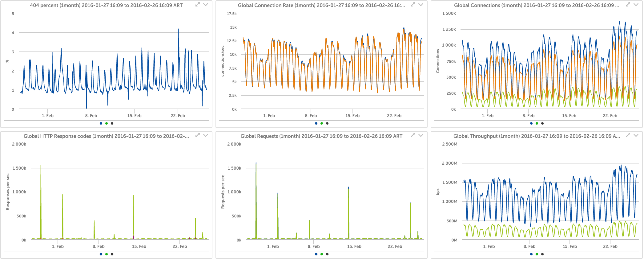Toggle green legend dot under Global Connection Rate
644x260 pixels.
click(x=322, y=123)
